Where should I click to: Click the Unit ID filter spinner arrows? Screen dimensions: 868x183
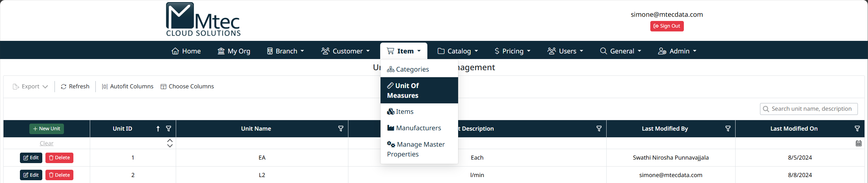pos(170,143)
